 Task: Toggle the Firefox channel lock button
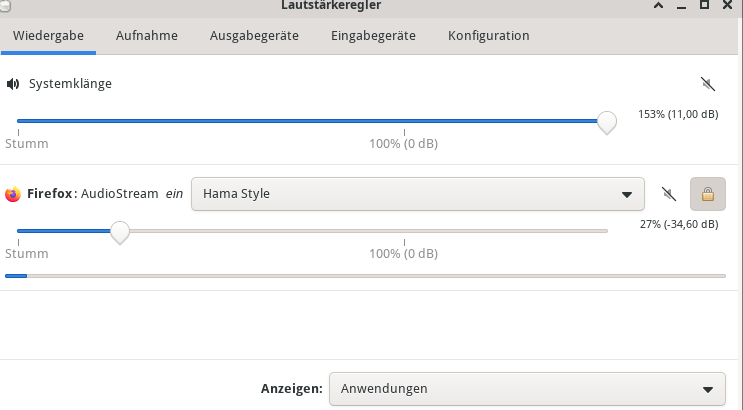[708, 194]
